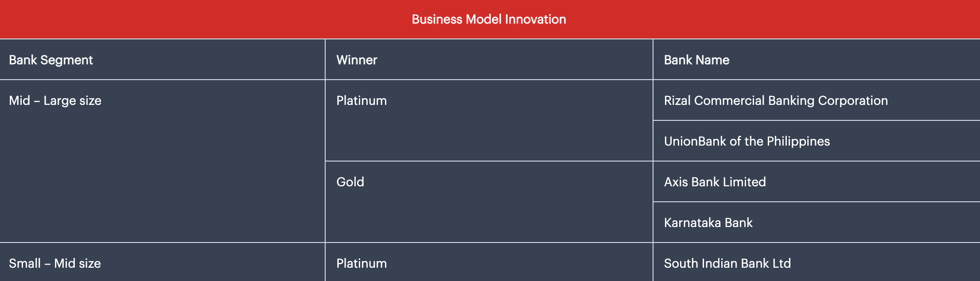Select Platinum in the Small – Mid size row
Viewport: 980px width, 281px height.
pos(362,264)
